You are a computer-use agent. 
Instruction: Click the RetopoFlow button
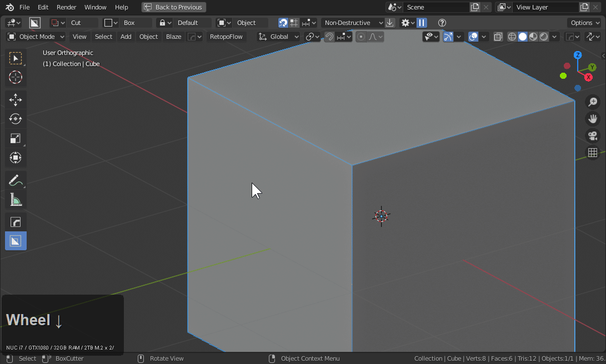(226, 37)
